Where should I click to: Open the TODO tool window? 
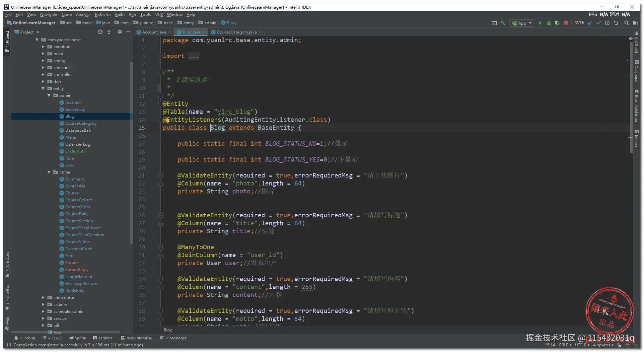click(x=52, y=338)
